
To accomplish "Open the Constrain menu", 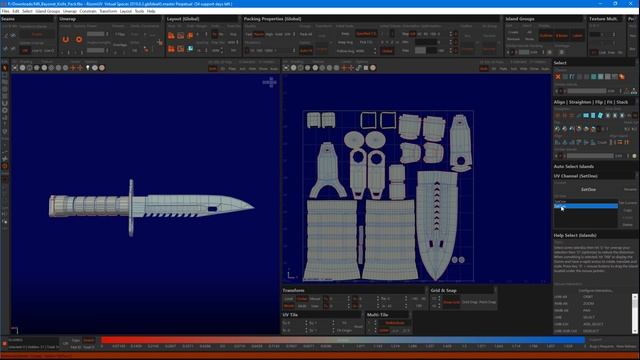I will point(88,11).
